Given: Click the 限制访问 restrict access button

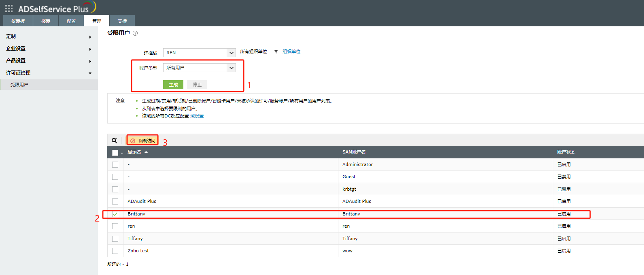Looking at the screenshot, I should click(143, 141).
